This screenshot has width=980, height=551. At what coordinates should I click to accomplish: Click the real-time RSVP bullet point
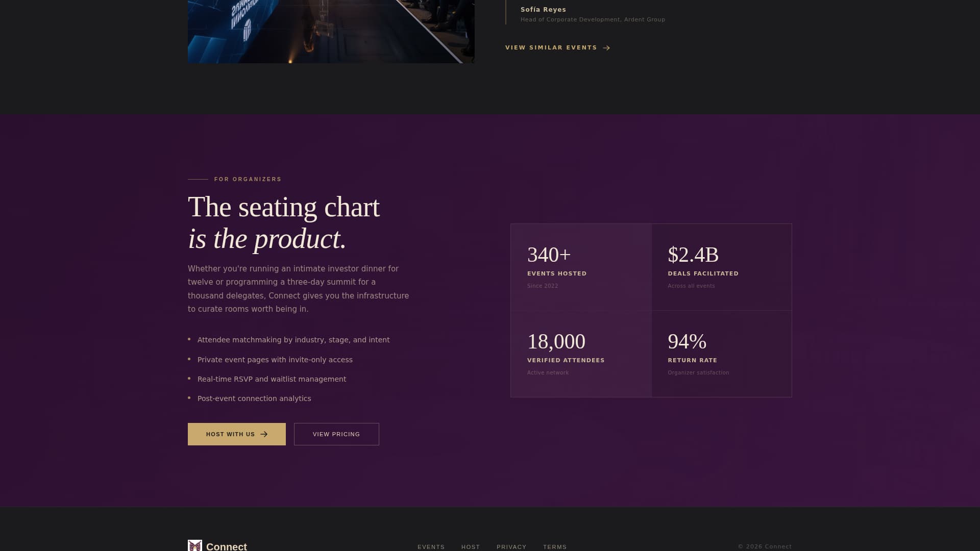coord(272,379)
